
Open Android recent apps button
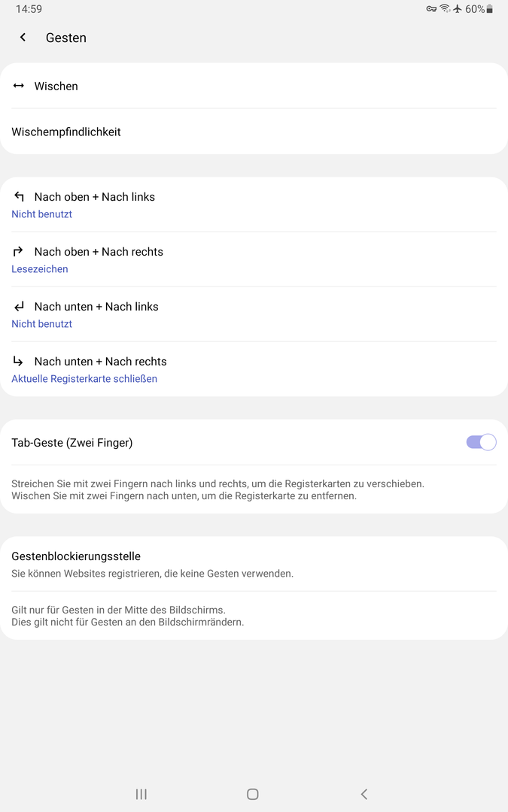point(141,794)
